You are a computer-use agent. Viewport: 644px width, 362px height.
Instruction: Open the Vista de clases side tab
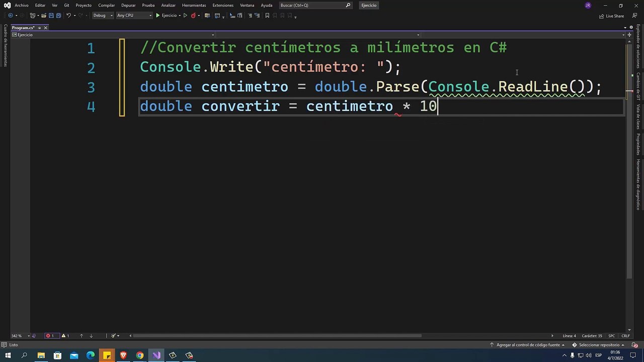point(638,117)
